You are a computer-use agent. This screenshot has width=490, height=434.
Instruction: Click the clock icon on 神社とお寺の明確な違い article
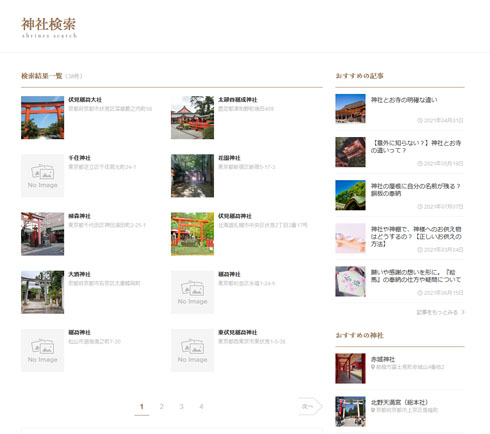tap(420, 120)
